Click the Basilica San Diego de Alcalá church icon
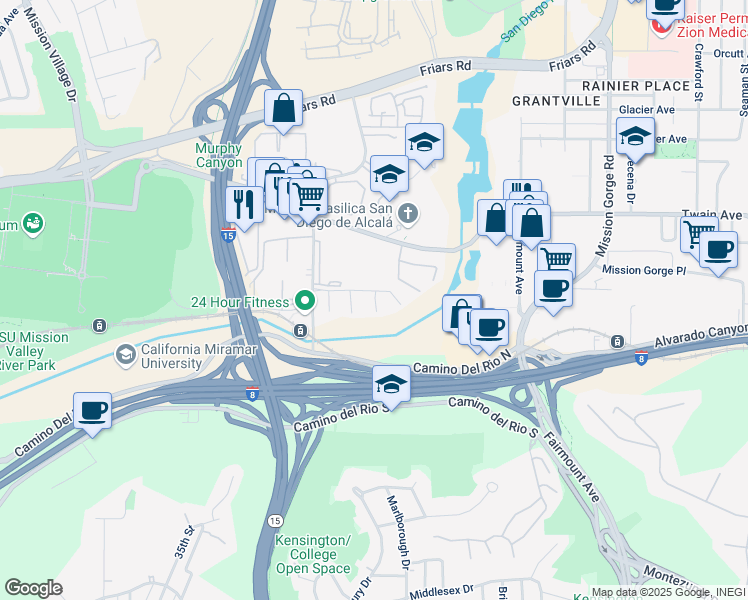The image size is (748, 600). pyautogui.click(x=408, y=214)
